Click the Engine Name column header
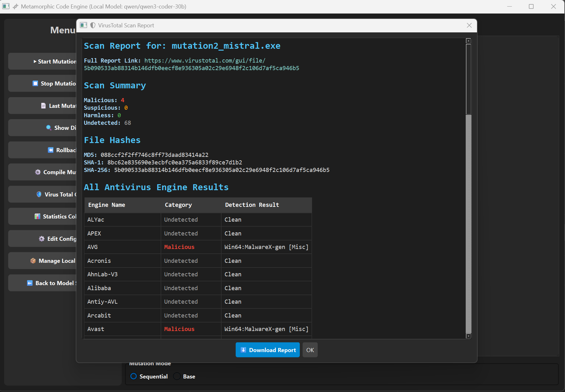Viewport: 565px width, 392px height. point(123,205)
